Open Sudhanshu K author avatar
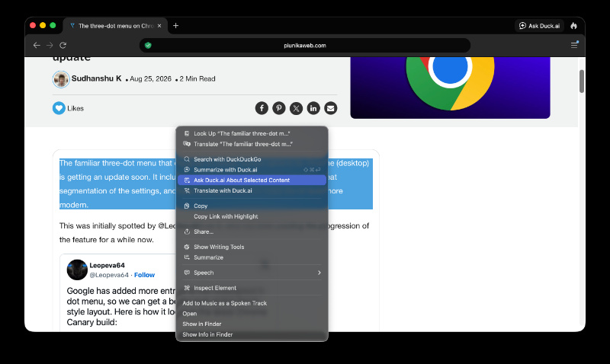 tap(61, 79)
